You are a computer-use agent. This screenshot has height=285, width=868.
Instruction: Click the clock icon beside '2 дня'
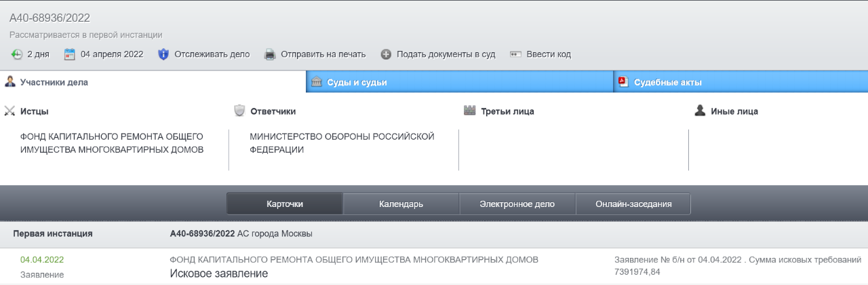pyautogui.click(x=17, y=54)
